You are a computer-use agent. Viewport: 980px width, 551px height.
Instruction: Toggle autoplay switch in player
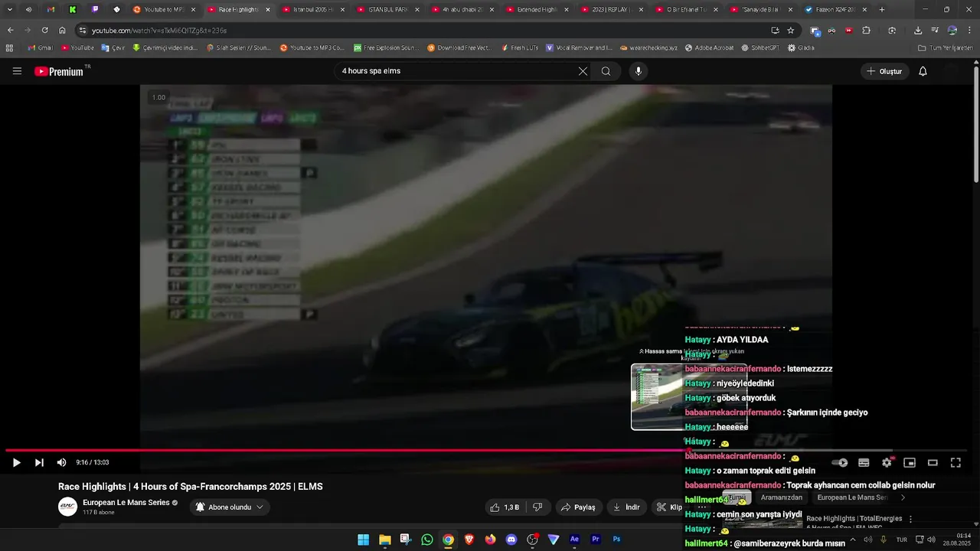[x=840, y=462]
